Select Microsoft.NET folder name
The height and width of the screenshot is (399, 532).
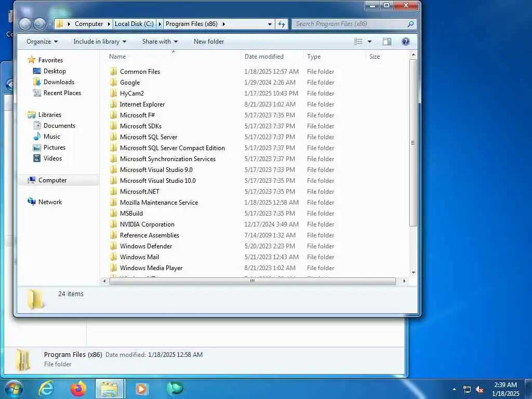[139, 191]
